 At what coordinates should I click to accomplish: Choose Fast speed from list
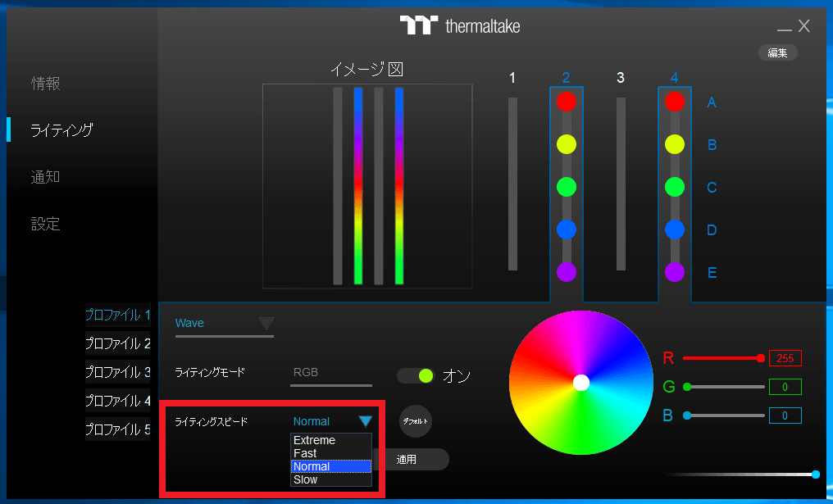click(331, 453)
